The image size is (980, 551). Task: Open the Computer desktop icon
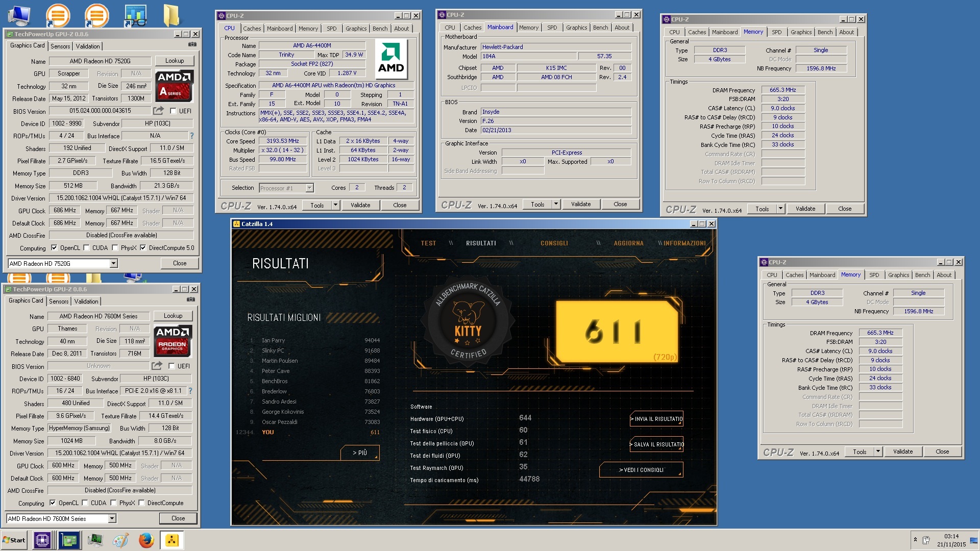point(20,16)
